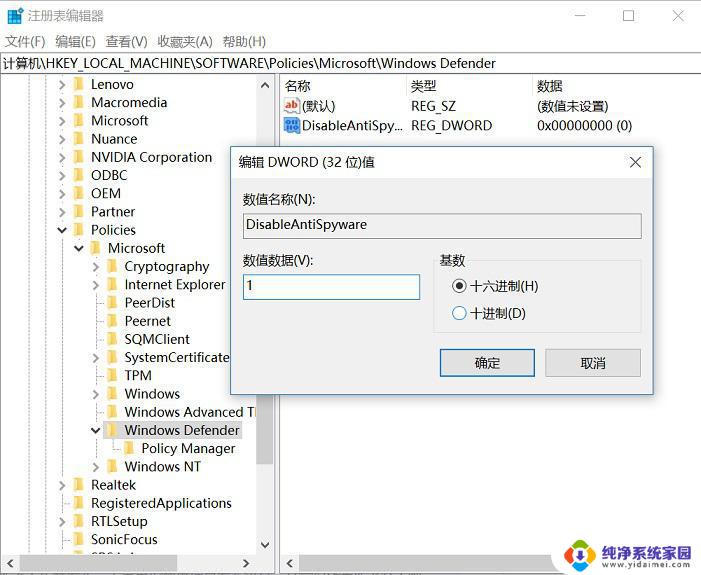Click the Internet Explorer folder icon

(112, 284)
